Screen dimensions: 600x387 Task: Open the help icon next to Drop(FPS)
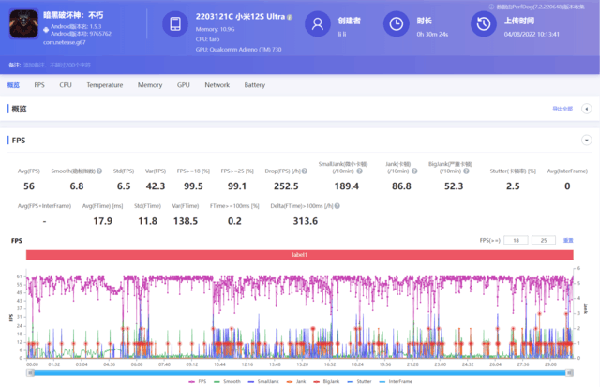click(x=305, y=171)
